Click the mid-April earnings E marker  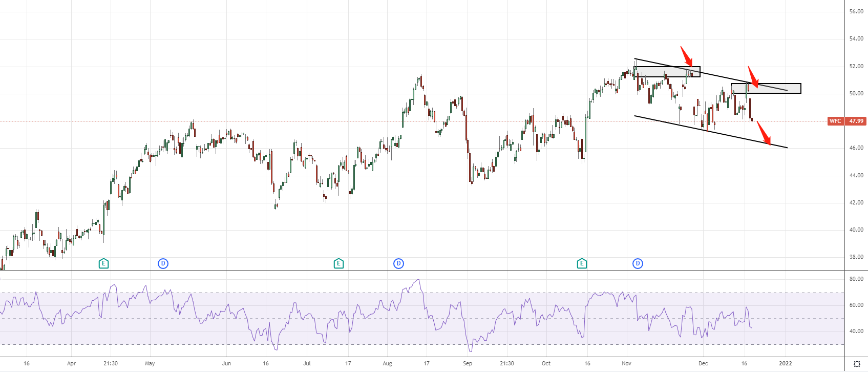point(103,263)
